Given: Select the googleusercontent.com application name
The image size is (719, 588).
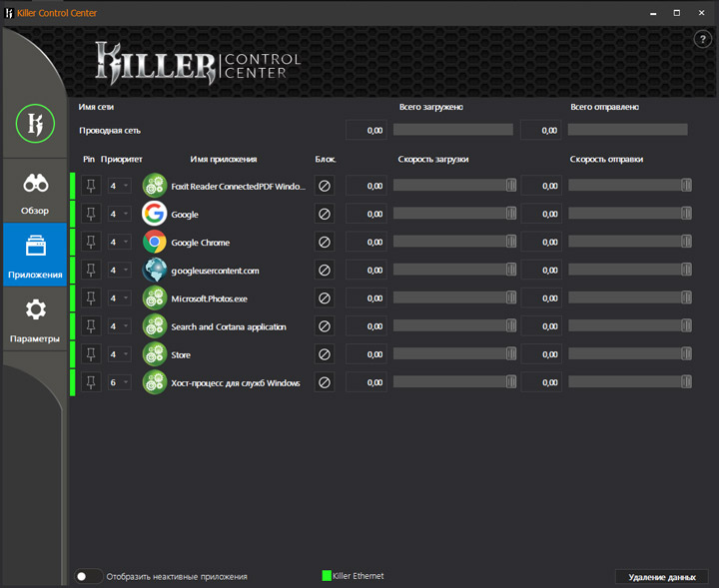Looking at the screenshot, I should coord(215,271).
